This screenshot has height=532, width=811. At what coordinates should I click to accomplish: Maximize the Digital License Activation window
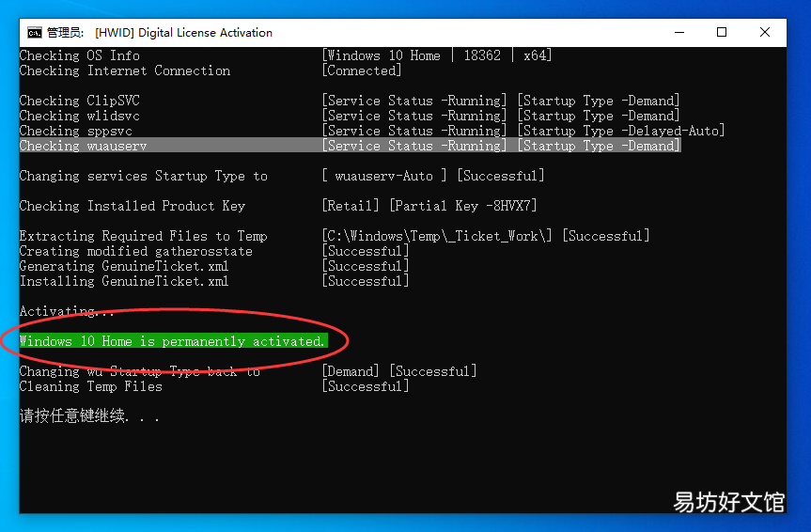click(x=722, y=32)
